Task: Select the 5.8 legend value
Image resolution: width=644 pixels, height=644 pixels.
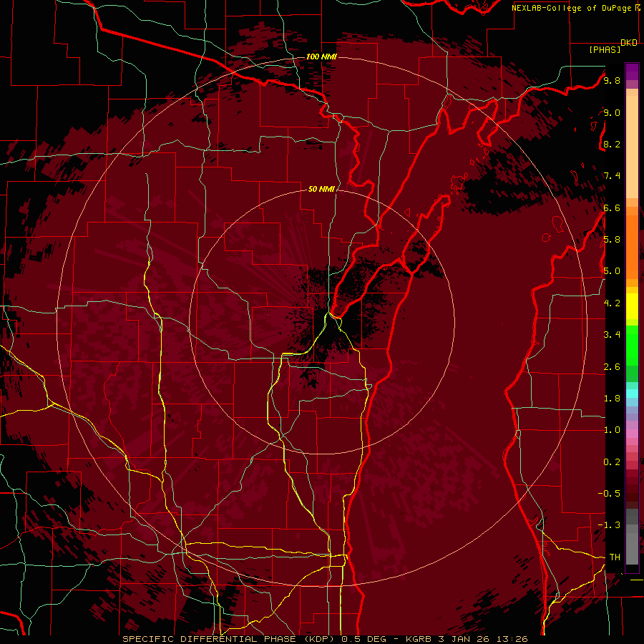Action: click(612, 240)
